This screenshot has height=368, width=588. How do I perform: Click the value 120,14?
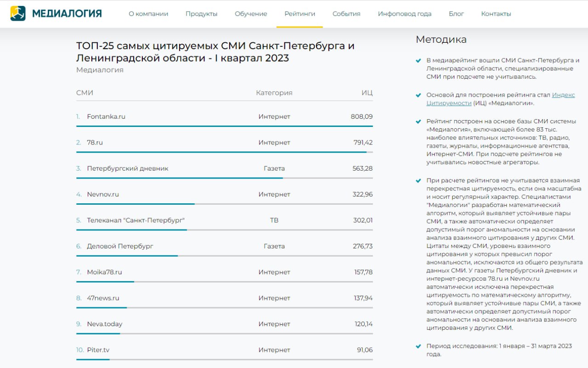[363, 324]
